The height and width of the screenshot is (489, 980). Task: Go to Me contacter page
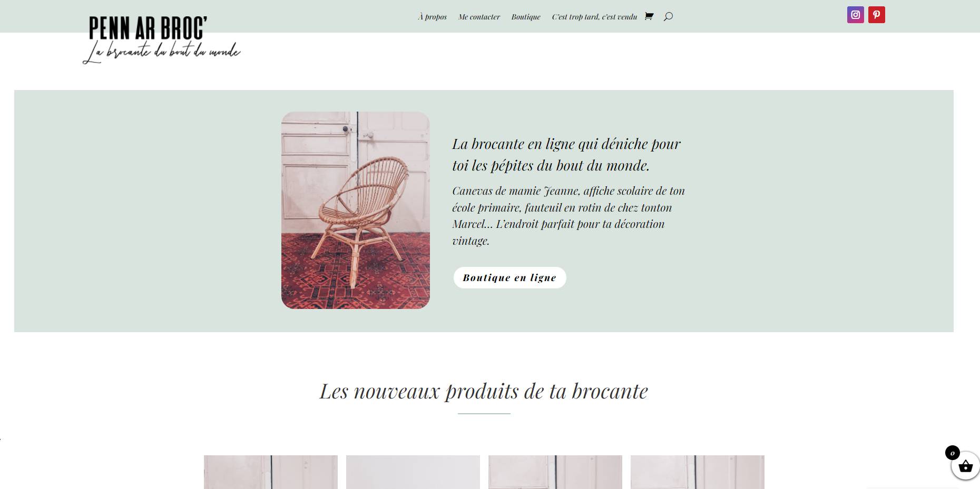tap(479, 17)
